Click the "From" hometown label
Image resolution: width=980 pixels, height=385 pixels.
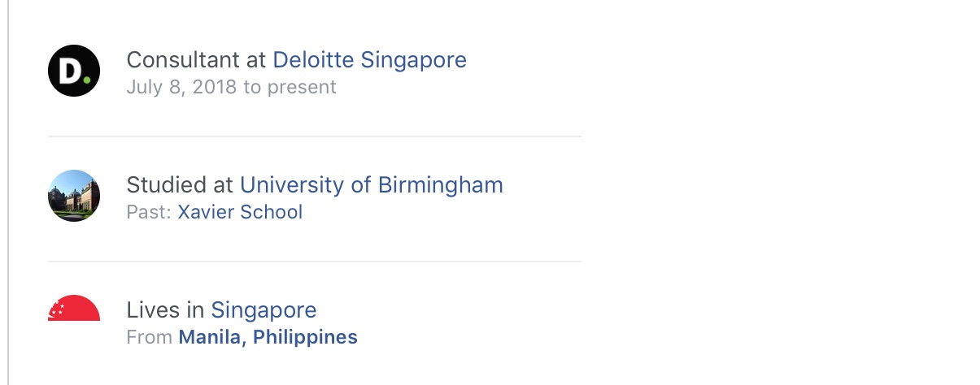click(x=150, y=337)
